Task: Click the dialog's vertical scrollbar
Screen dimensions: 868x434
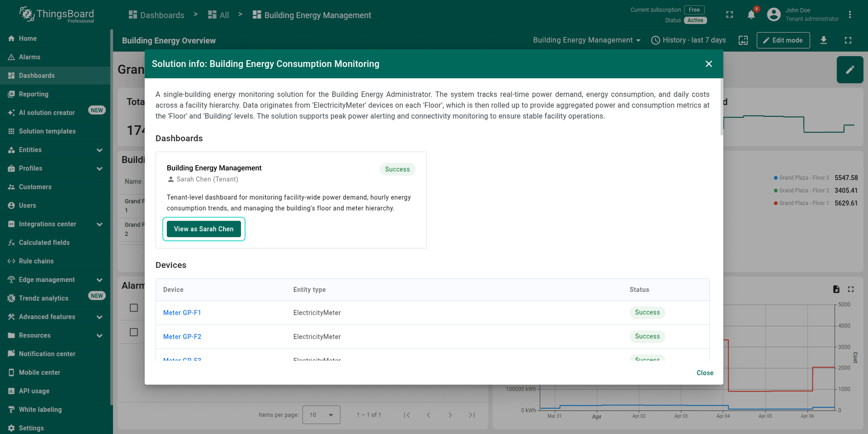Action: (722, 107)
